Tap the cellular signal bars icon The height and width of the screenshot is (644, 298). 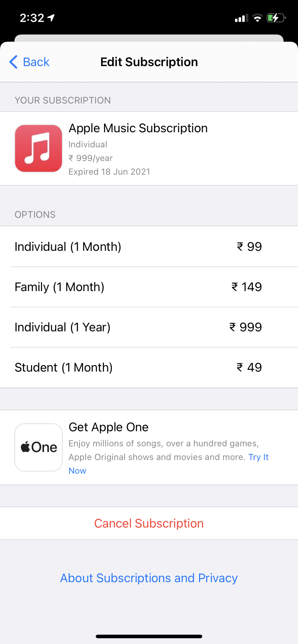click(241, 18)
